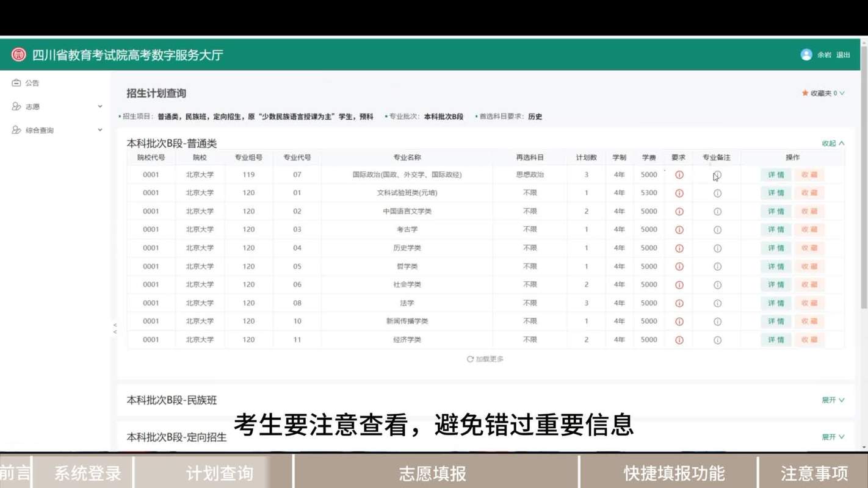The image size is (868, 488).
Task: Click red 要求 icon for 国际政治 row
Action: pos(679,175)
